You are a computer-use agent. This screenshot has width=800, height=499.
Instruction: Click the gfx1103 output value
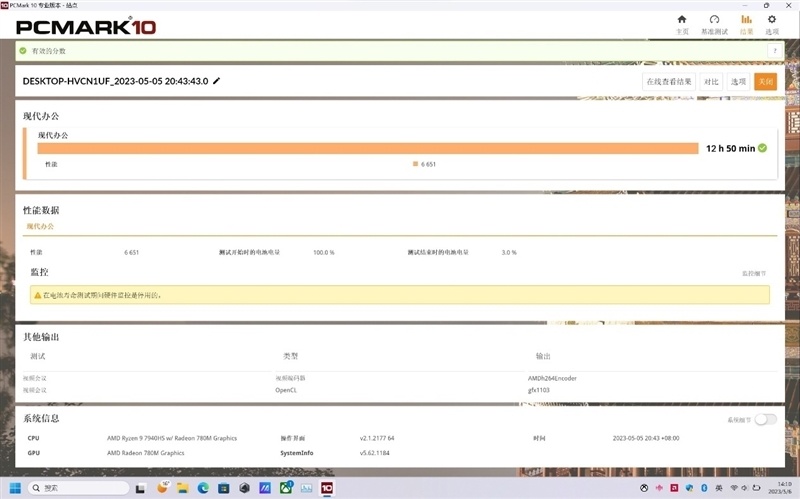pos(539,390)
